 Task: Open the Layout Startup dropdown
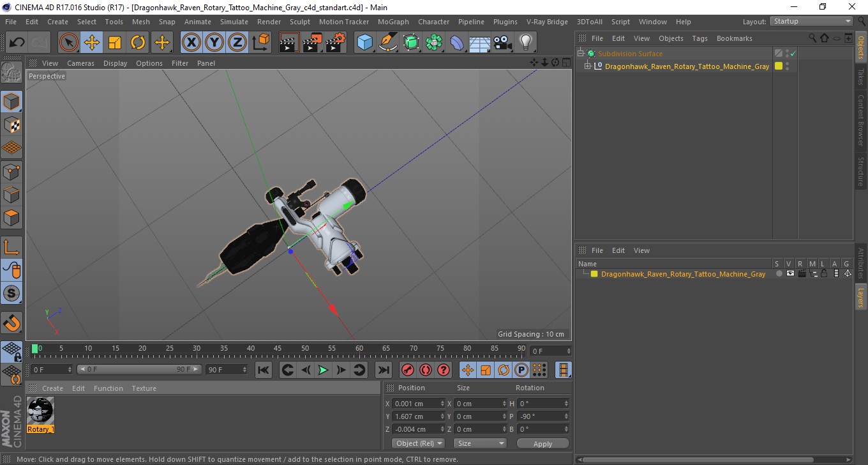tap(811, 21)
